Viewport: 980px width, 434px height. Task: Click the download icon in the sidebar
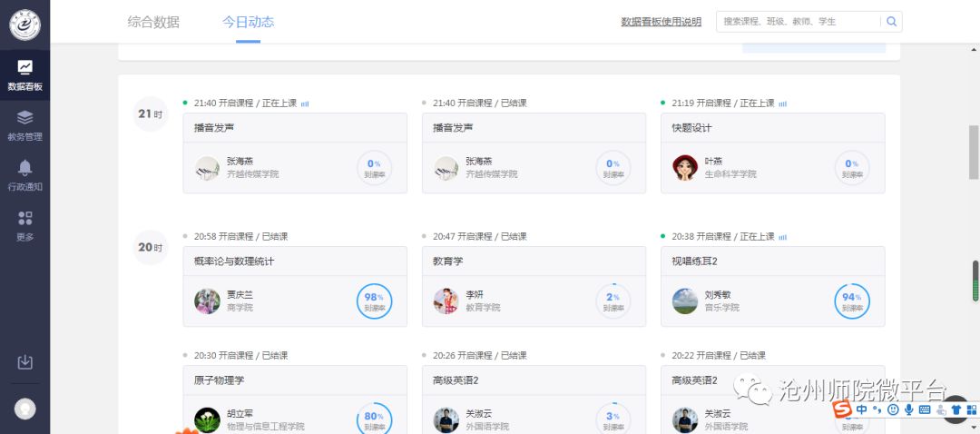24,362
